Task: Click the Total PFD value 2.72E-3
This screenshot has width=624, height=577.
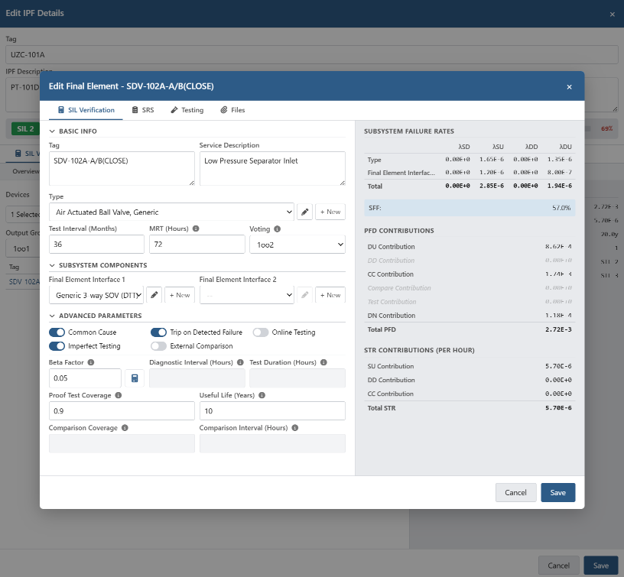Action: click(x=558, y=329)
